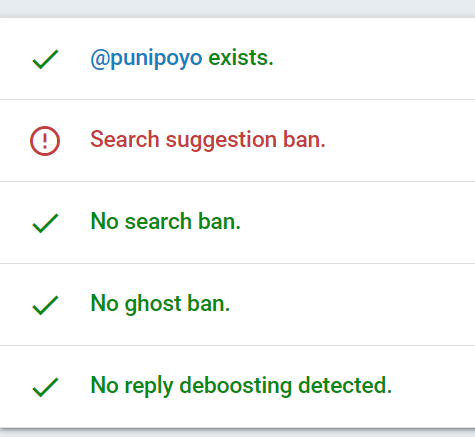475x437 pixels.
Task: Click the checkmark beside 'No reply deboosting detected'
Action: pyautogui.click(x=45, y=387)
